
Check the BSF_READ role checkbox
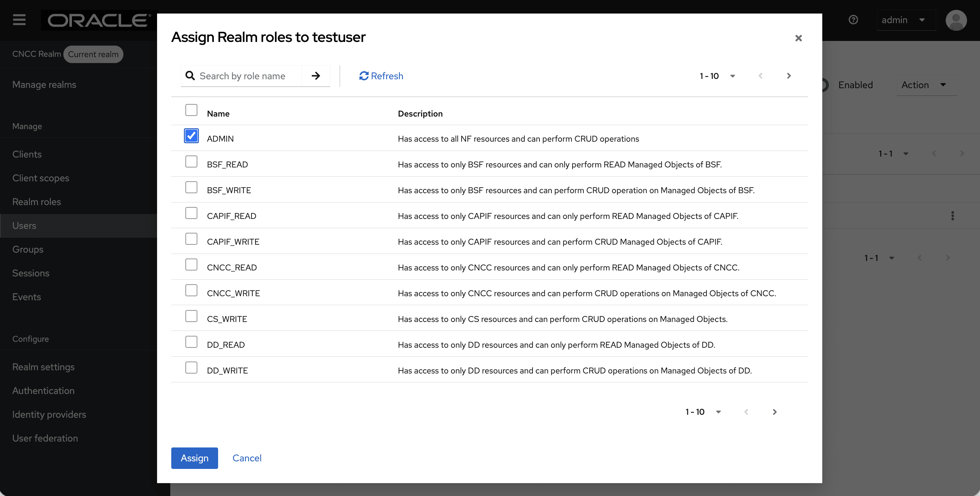point(191,162)
